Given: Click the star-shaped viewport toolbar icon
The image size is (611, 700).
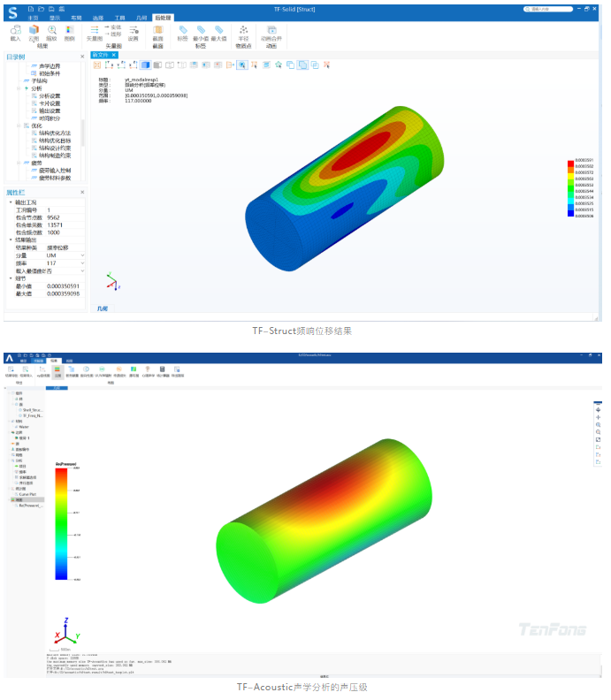Looking at the screenshot, I should [x=279, y=65].
